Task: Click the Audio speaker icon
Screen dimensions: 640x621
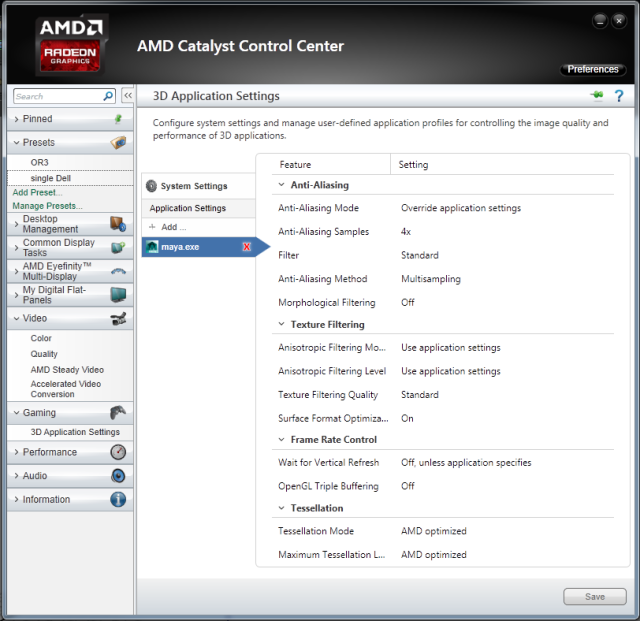Action: click(118, 476)
